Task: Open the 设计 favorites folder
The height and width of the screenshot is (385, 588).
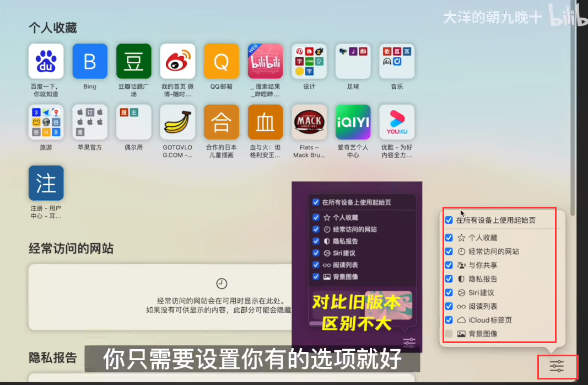Action: coord(309,61)
